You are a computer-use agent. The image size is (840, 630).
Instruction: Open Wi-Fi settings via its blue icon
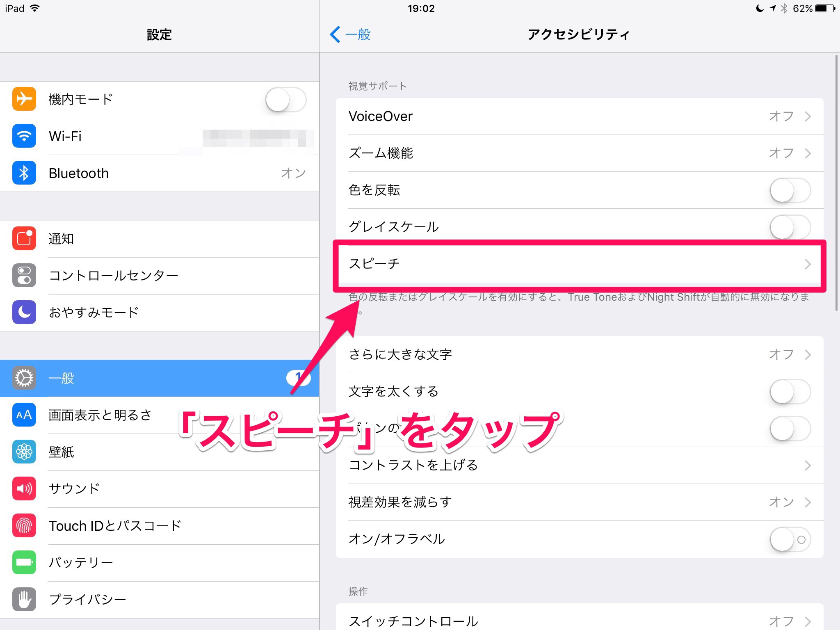click(24, 136)
